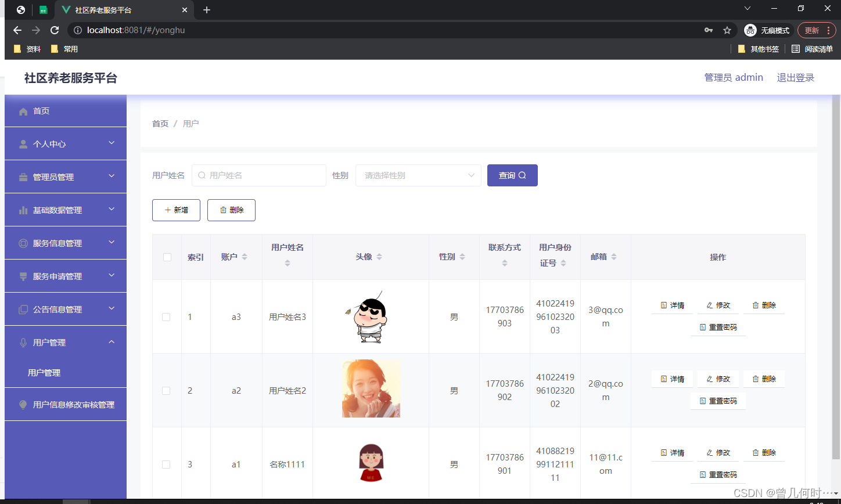Select the home icon beside 首页
The image size is (841, 504).
coord(23,110)
